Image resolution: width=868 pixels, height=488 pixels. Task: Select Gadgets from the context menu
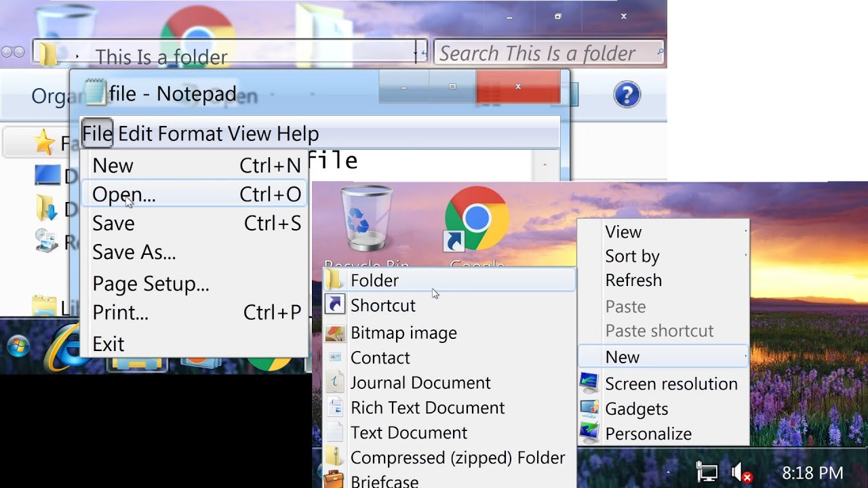pos(664,409)
